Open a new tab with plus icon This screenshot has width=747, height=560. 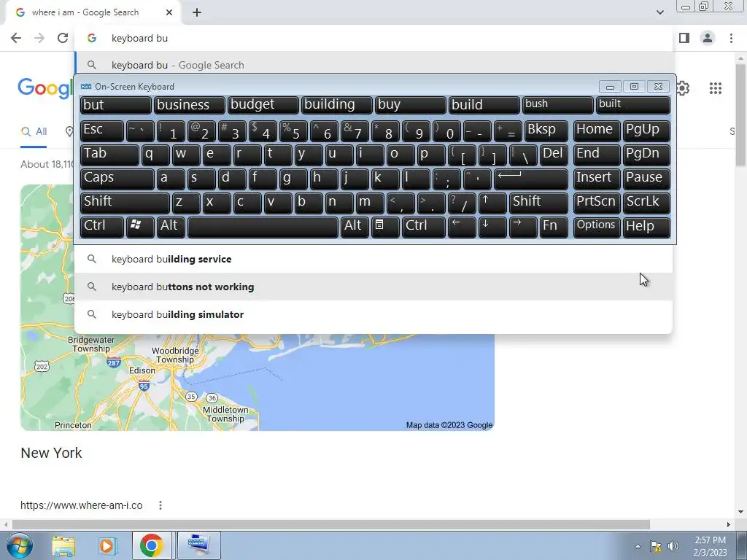pos(197,13)
